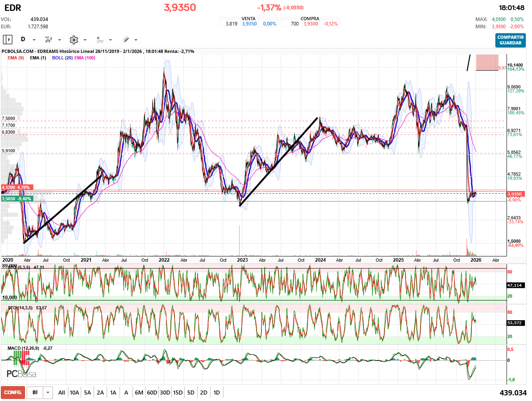Click the settings gear icon
This screenshot has height=401, width=532.
(74, 40)
